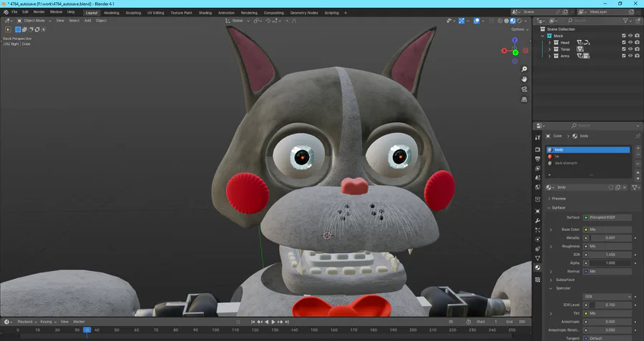644x341 pixels.
Task: Disable Head collection in renders camera icon
Action: pos(637,42)
